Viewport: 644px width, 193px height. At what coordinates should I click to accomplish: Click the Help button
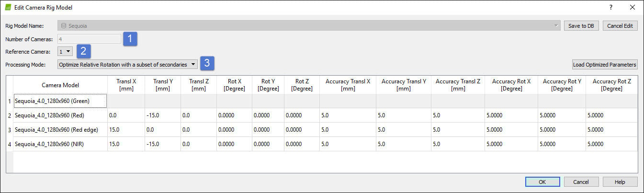[620, 182]
